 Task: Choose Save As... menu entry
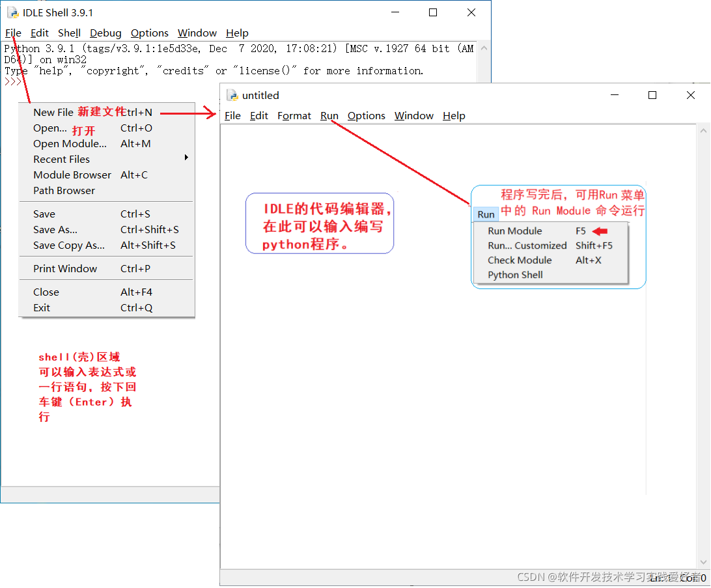click(107, 230)
